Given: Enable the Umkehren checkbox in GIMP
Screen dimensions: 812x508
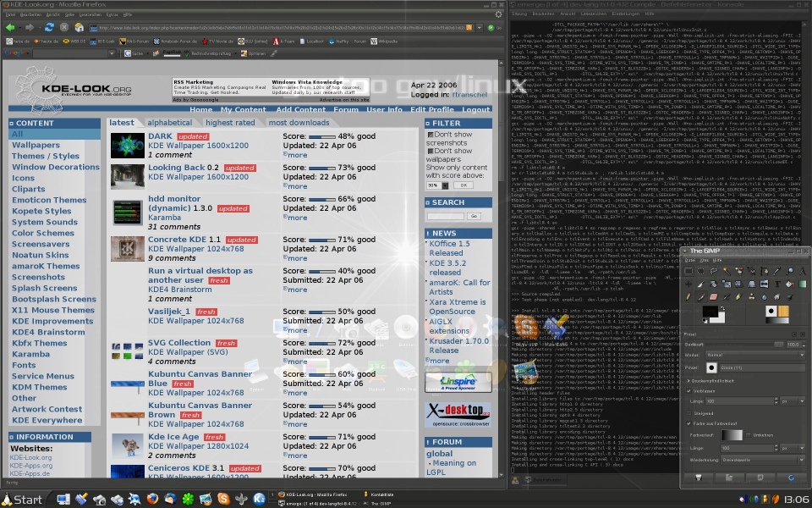Looking at the screenshot, I should click(x=749, y=435).
